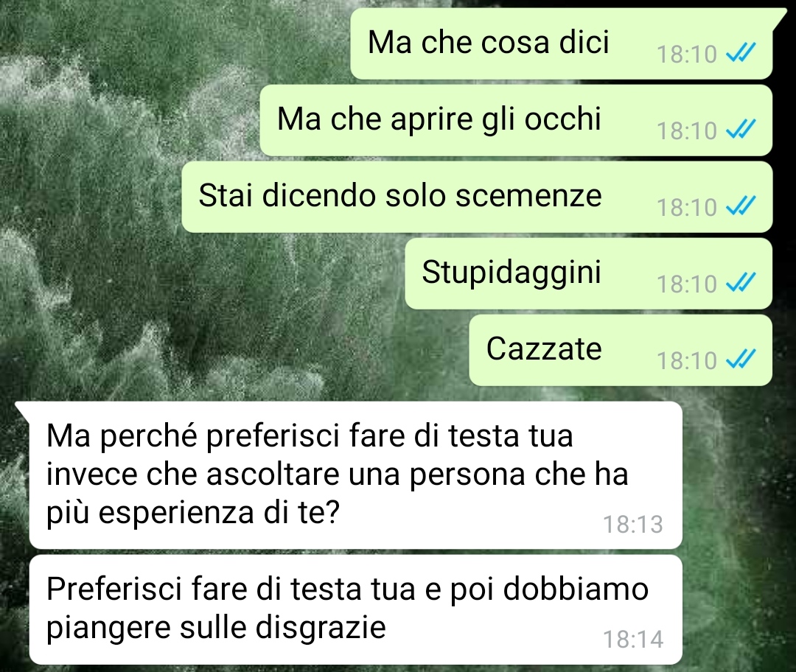Tap the blue double-check on 'Ma che aprire gli occhi'

tap(741, 129)
